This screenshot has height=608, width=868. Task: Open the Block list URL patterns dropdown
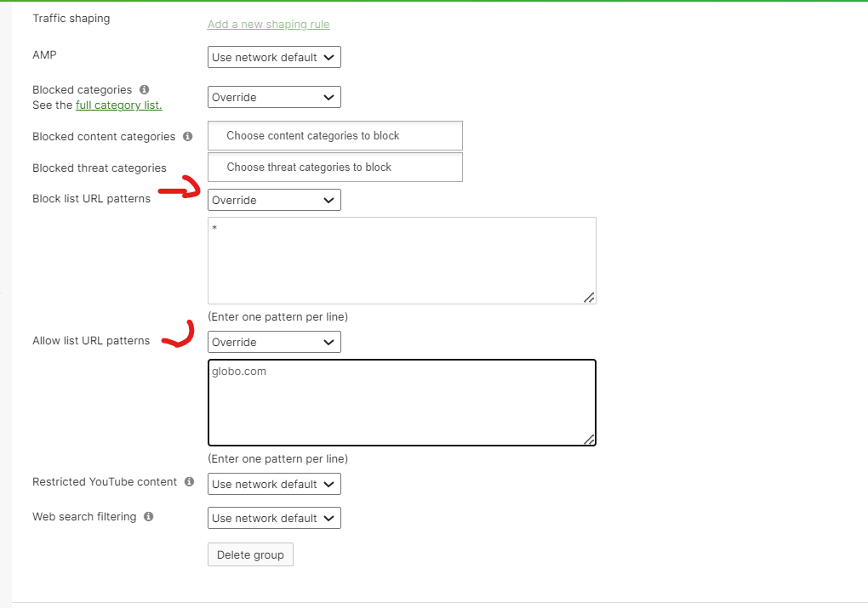(x=273, y=200)
